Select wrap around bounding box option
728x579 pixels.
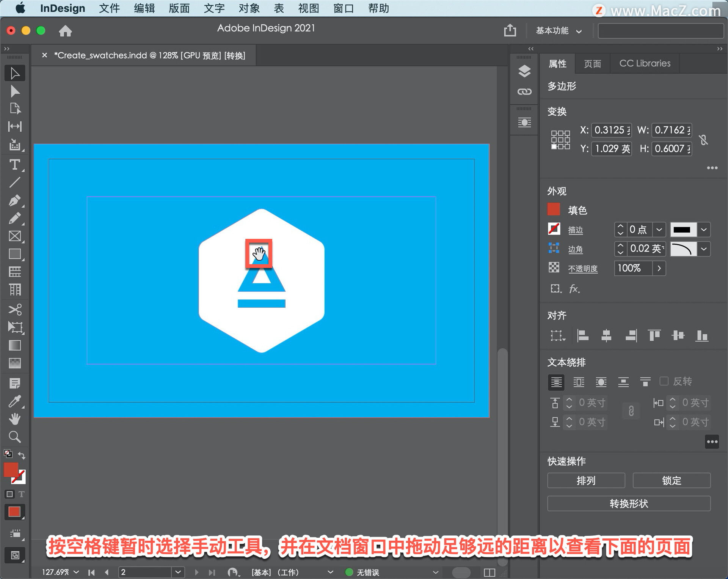579,382
